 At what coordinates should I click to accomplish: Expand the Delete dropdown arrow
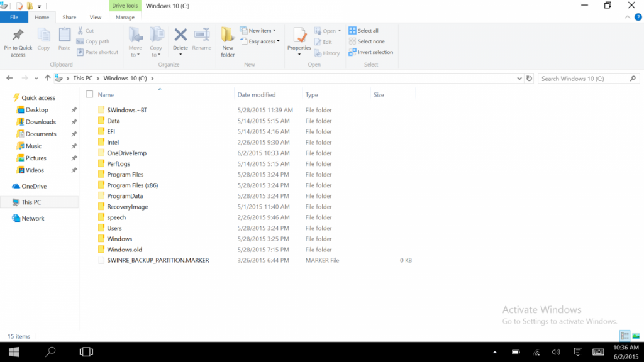click(x=180, y=55)
